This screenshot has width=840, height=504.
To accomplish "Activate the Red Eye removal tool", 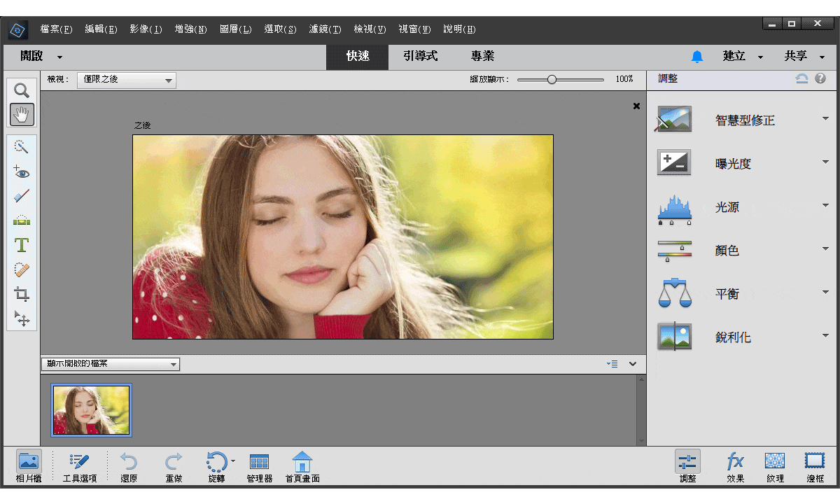I will tap(22, 171).
